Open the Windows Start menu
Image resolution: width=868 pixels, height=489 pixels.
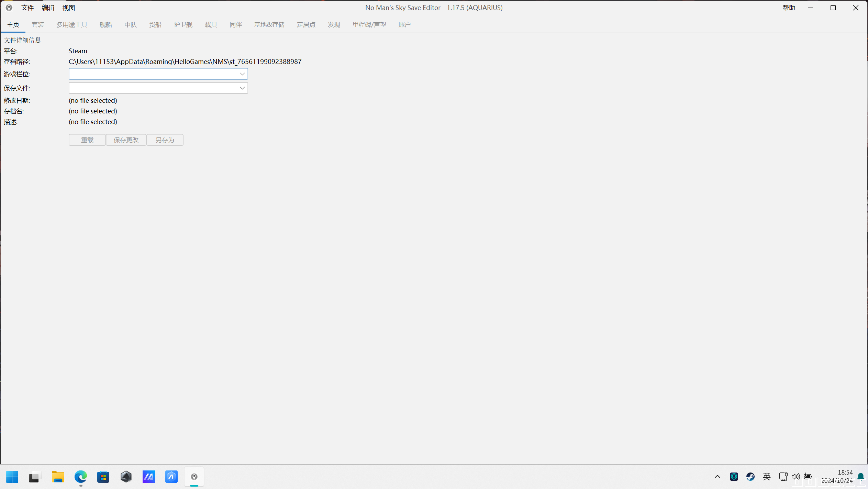pyautogui.click(x=12, y=477)
